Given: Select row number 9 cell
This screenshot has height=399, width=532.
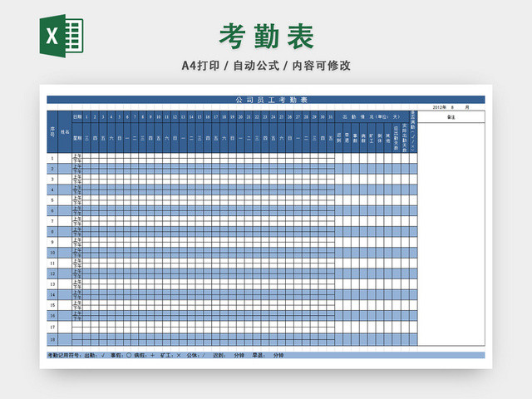Looking at the screenshot, I should 52,242.
